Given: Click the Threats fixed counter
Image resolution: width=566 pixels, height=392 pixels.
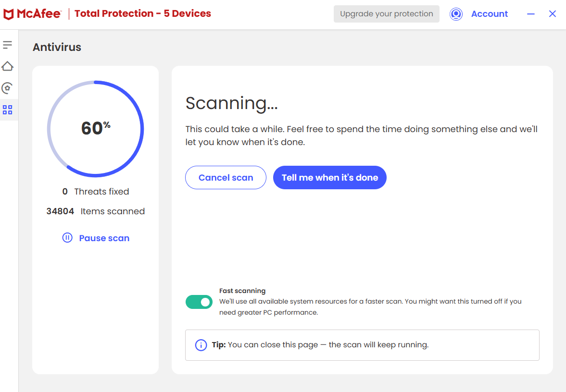Looking at the screenshot, I should pos(96,192).
